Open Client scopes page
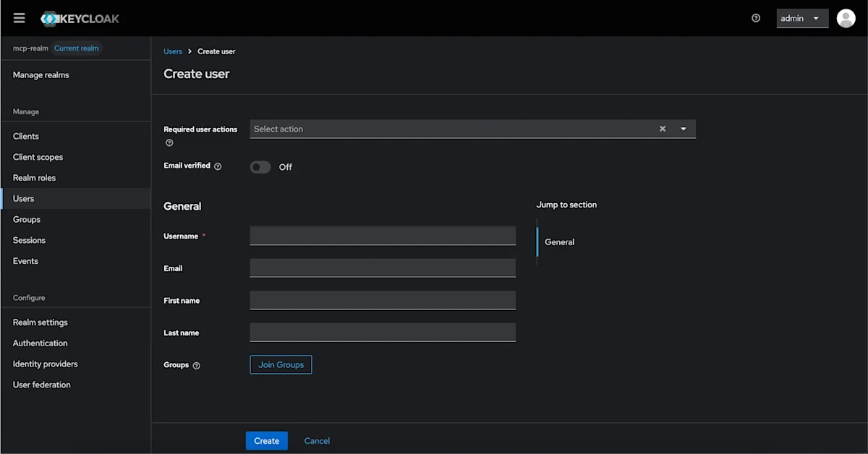This screenshot has height=454, width=868. pos(38,157)
